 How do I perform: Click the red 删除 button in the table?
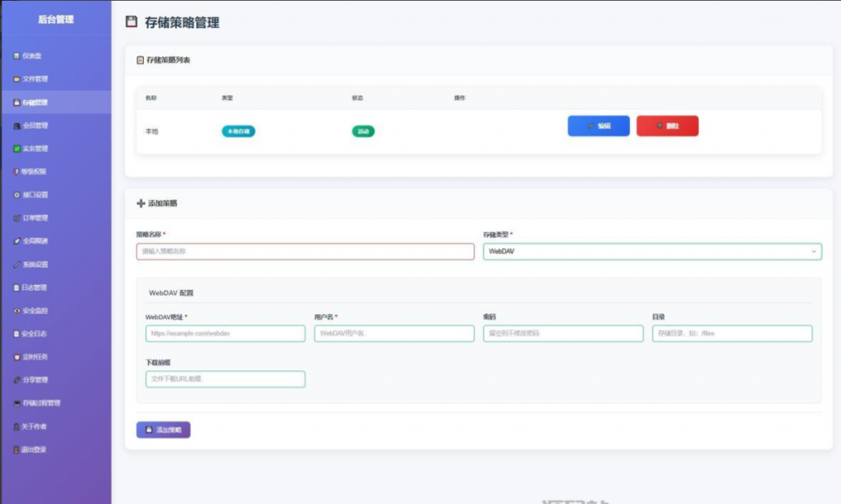point(668,126)
